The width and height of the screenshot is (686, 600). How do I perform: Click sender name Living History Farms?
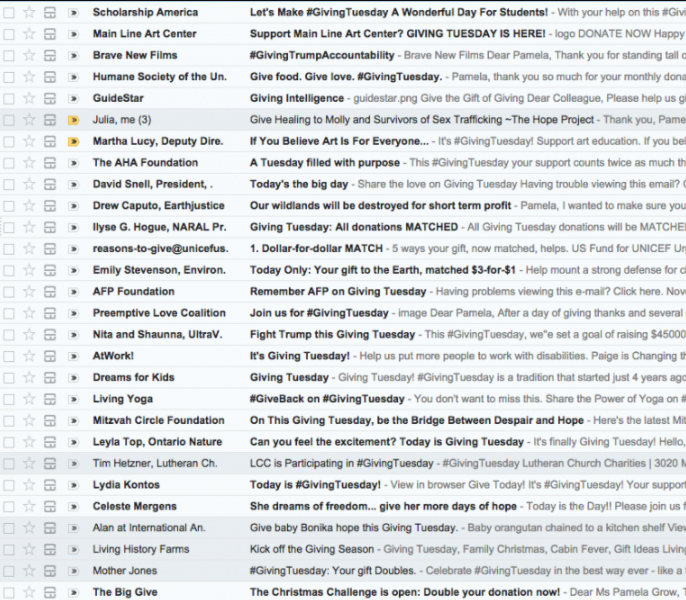141,549
